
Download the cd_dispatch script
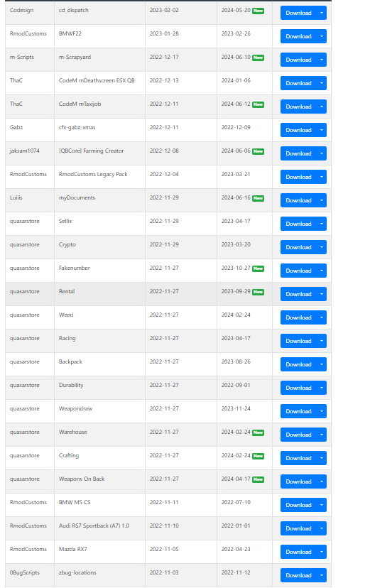click(298, 13)
